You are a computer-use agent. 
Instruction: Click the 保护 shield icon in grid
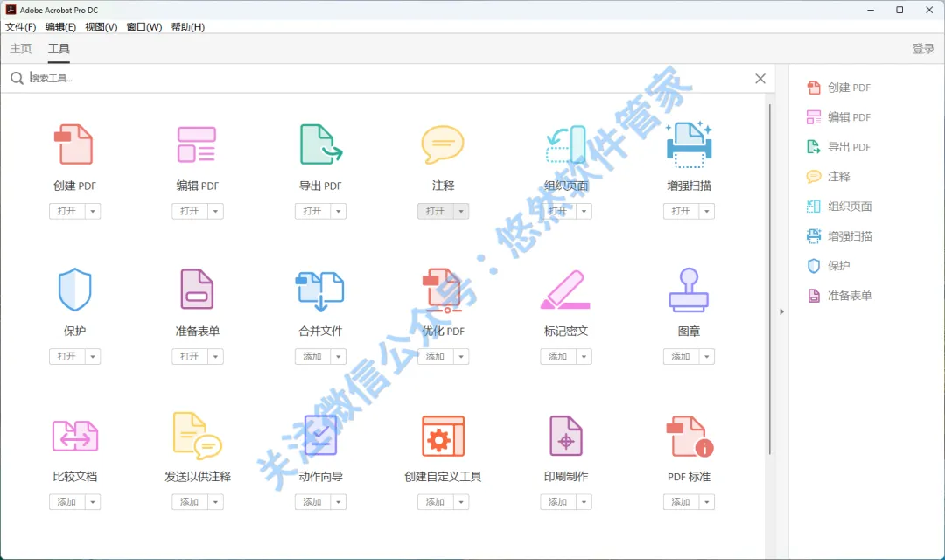click(x=74, y=290)
